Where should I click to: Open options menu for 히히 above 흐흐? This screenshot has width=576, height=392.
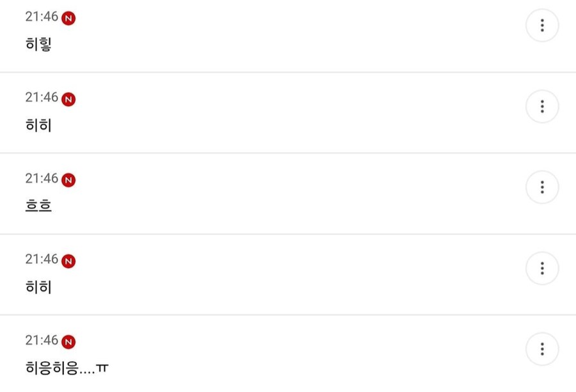pyautogui.click(x=542, y=106)
